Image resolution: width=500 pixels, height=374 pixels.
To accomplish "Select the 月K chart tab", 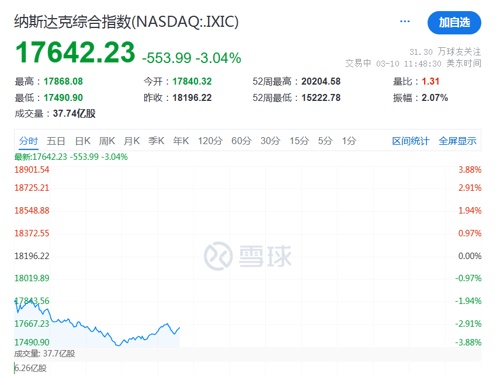I will coord(132,141).
